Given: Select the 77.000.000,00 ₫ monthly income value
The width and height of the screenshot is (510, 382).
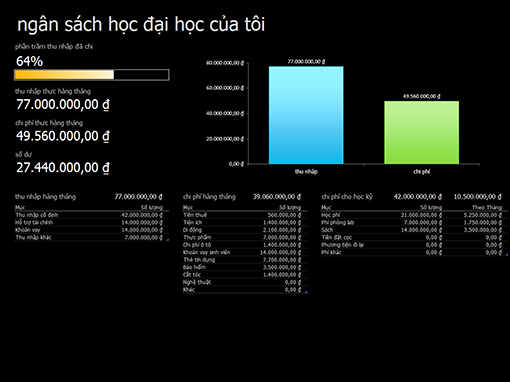Looking at the screenshot, I should point(63,104).
